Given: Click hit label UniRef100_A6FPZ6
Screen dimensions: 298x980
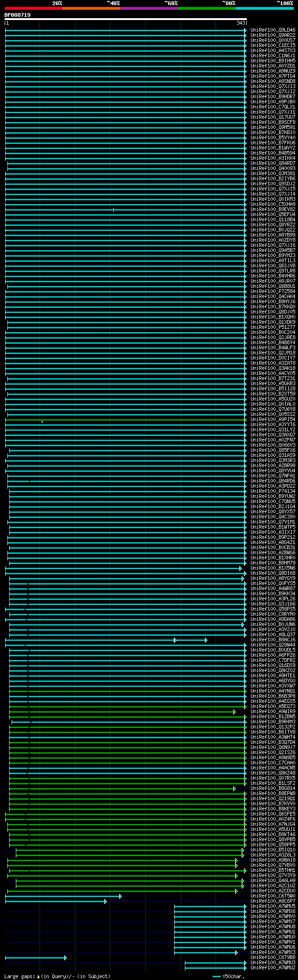Looking at the screenshot, I should (x=273, y=655).
